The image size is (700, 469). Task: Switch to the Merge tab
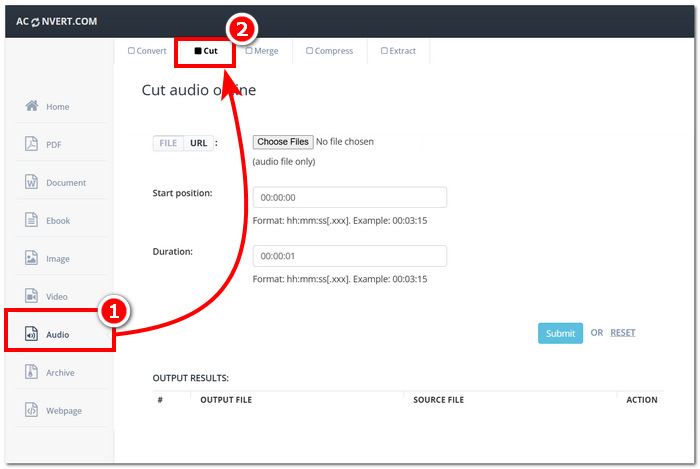click(x=262, y=51)
